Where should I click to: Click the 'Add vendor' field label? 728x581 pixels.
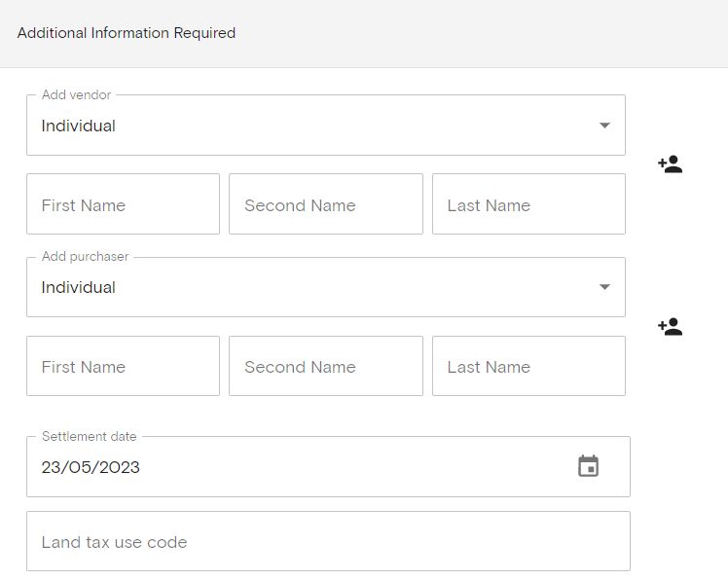click(x=77, y=94)
